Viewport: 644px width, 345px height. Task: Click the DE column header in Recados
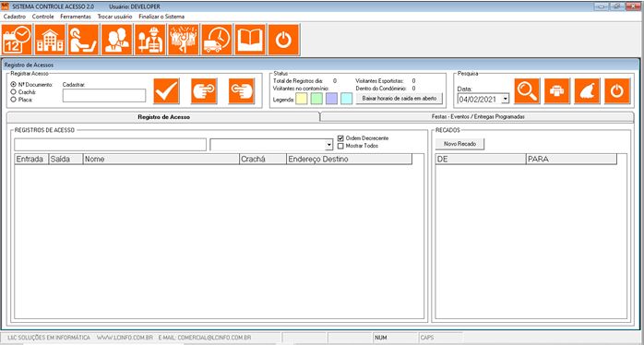tap(481, 160)
